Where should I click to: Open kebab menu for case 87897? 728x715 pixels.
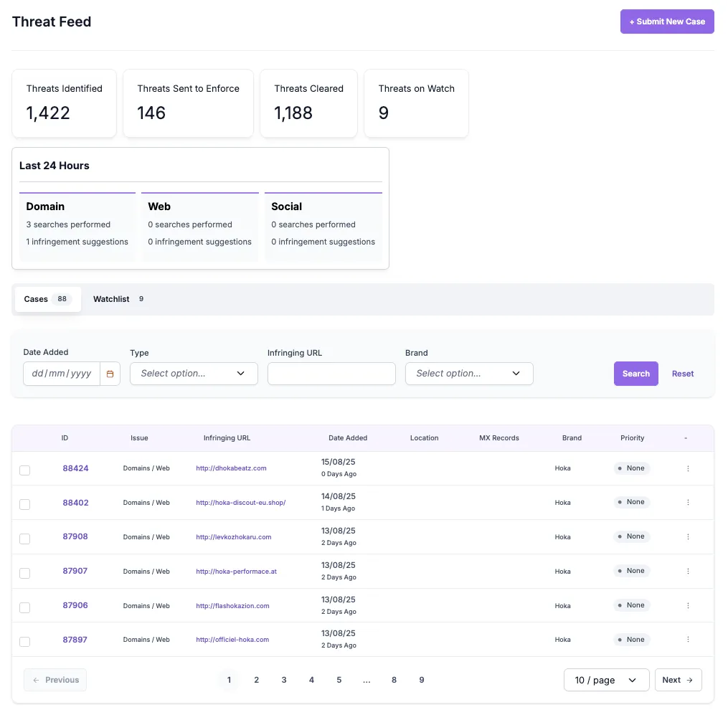coord(688,639)
